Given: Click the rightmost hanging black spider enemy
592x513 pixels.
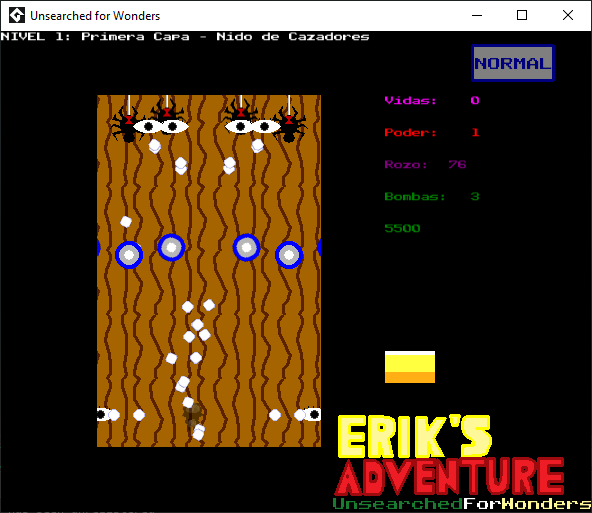Looking at the screenshot, I should (290, 125).
